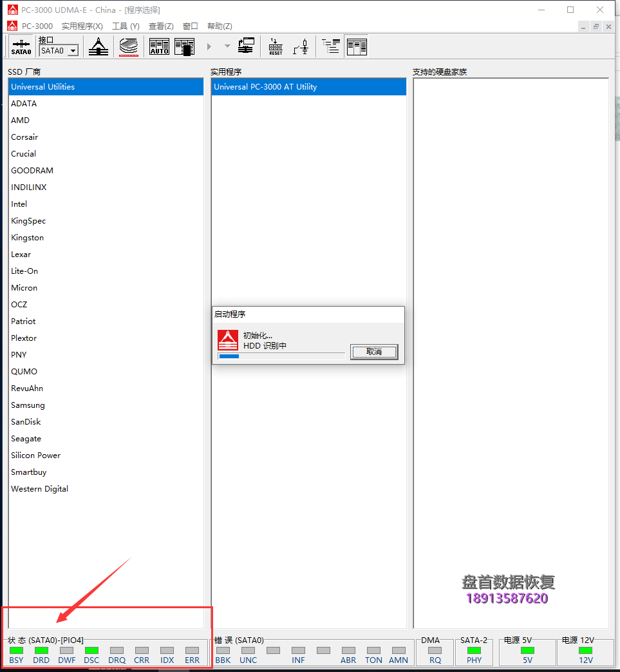Select ADATA in SSD vendor list
The width and height of the screenshot is (620, 672).
coord(106,103)
